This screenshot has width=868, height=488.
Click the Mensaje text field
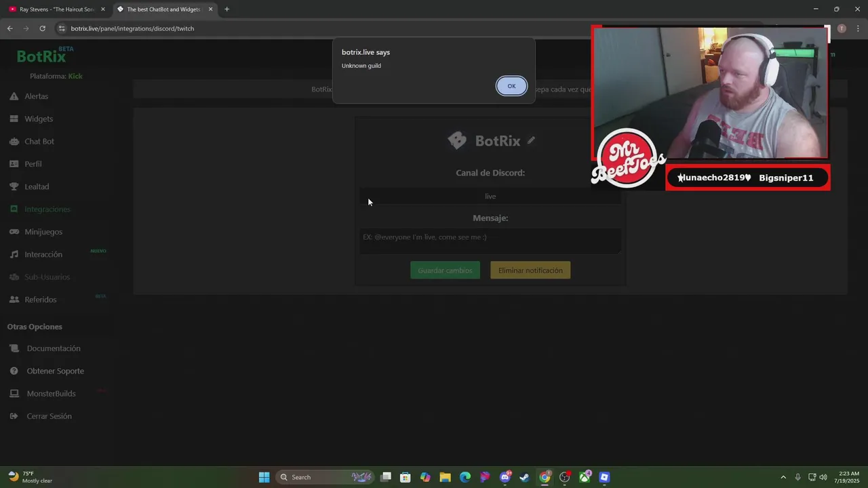pos(490,241)
